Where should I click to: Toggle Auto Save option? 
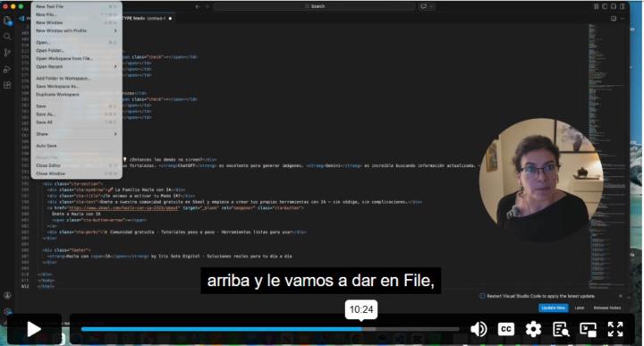coord(76,146)
